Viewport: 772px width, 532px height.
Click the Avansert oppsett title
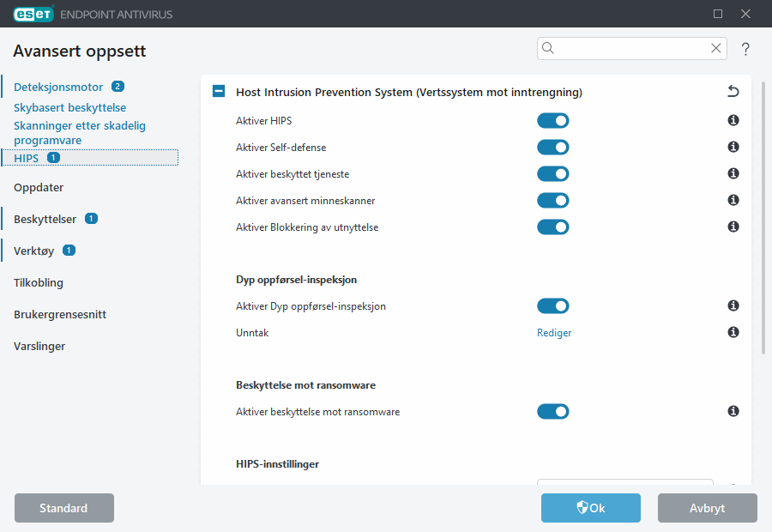point(79,51)
